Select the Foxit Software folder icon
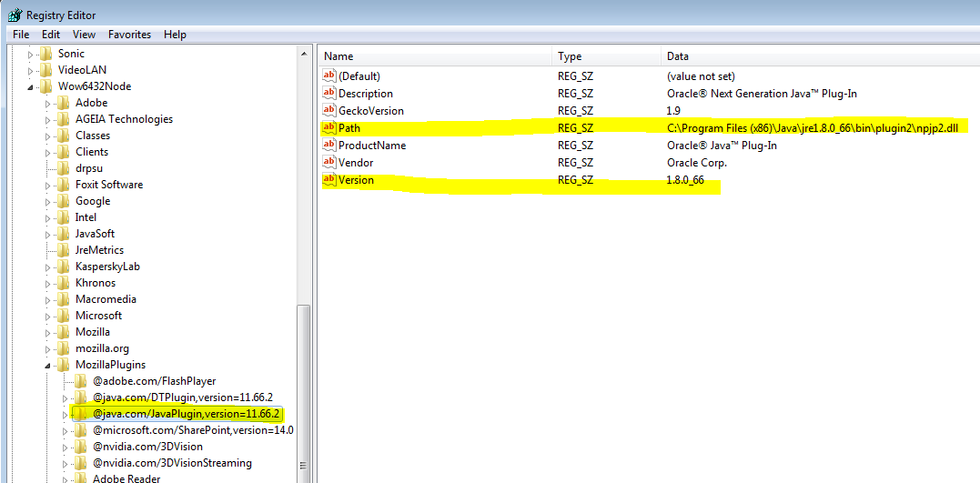This screenshot has height=483, width=980. click(63, 185)
